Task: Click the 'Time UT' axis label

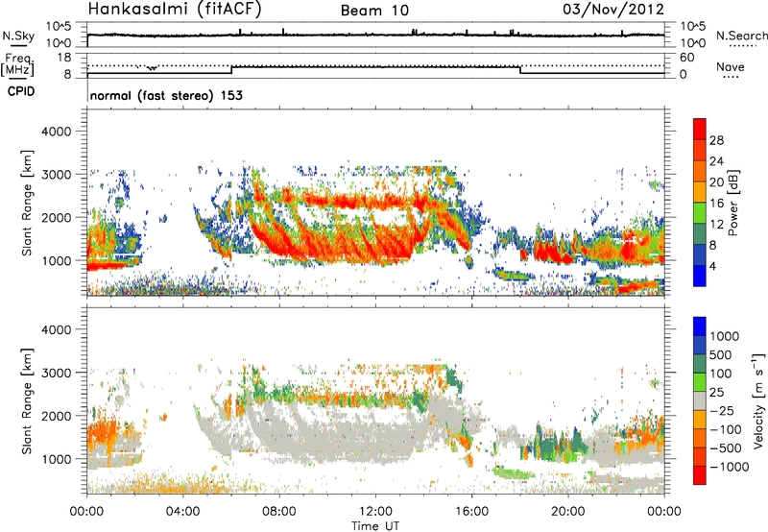Action: [375, 526]
